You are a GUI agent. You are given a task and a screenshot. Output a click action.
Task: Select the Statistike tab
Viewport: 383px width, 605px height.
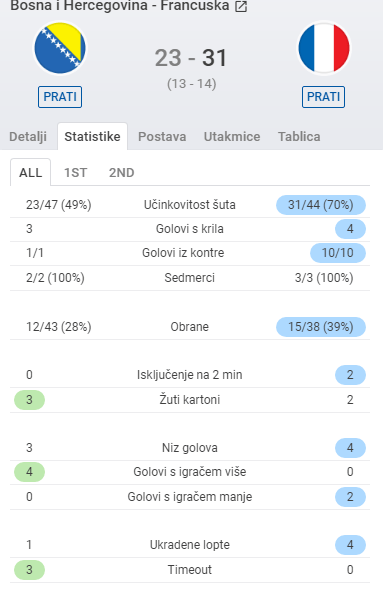pos(92,137)
